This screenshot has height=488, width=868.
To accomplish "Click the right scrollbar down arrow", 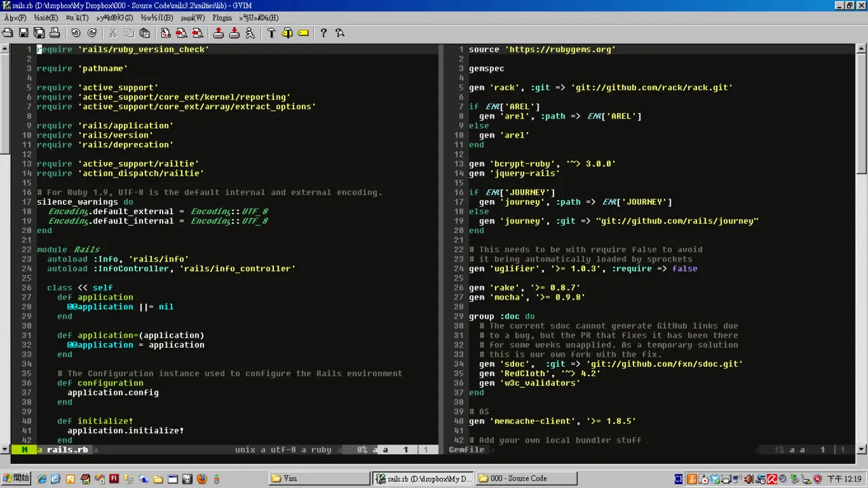I will (862, 449).
